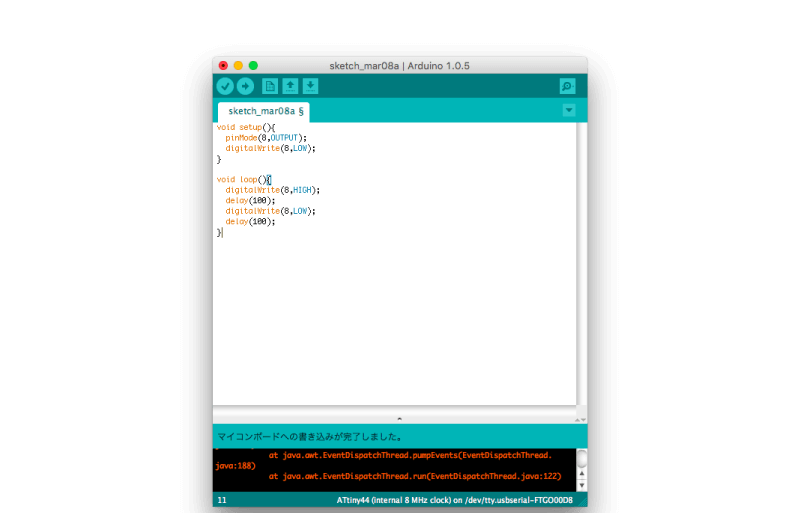800x513 pixels.
Task: Click the void setup() line
Action: [246, 127]
